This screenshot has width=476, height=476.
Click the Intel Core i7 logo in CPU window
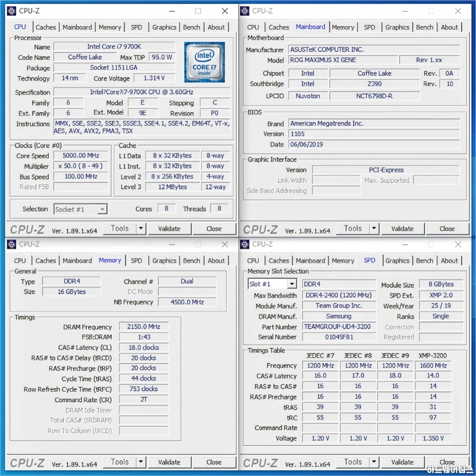pyautogui.click(x=205, y=62)
